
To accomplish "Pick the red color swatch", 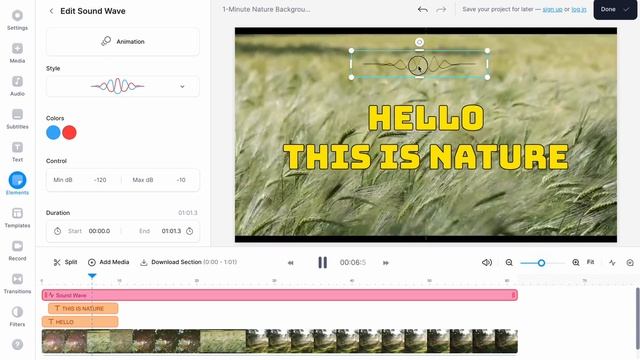I will coord(69,133).
